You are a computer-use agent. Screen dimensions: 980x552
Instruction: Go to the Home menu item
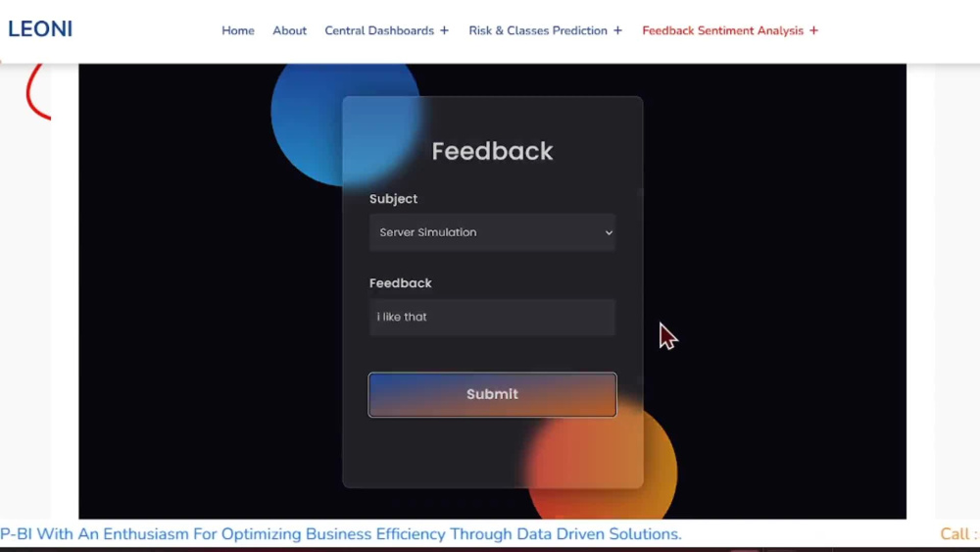(x=238, y=30)
